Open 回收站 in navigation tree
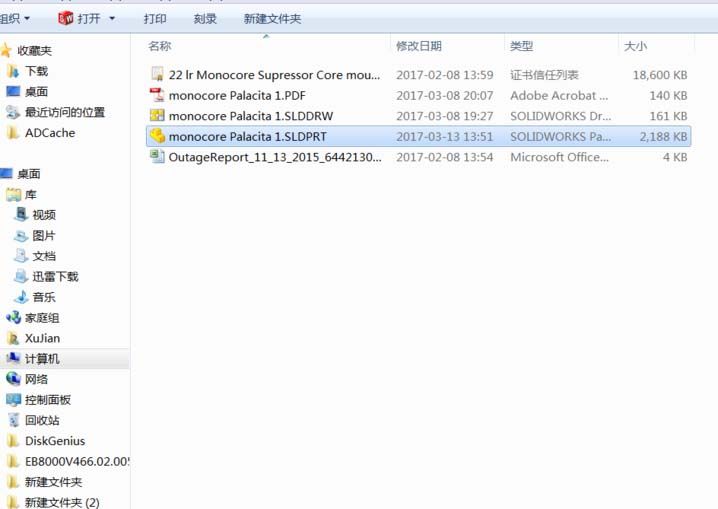This screenshot has height=509, width=718. [42, 421]
